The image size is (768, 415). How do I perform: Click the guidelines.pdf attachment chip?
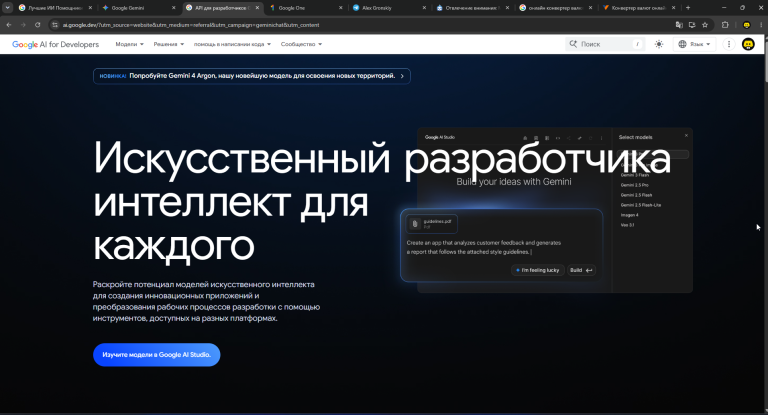432,223
